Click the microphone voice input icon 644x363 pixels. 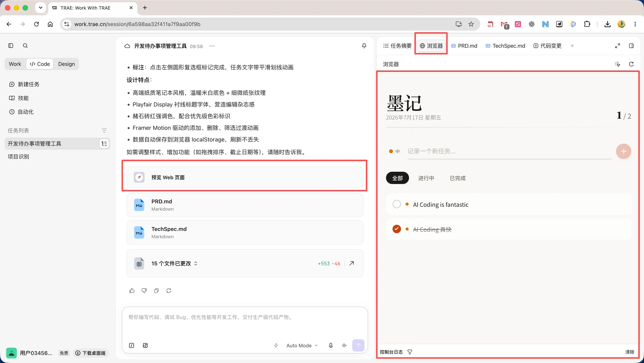point(331,346)
